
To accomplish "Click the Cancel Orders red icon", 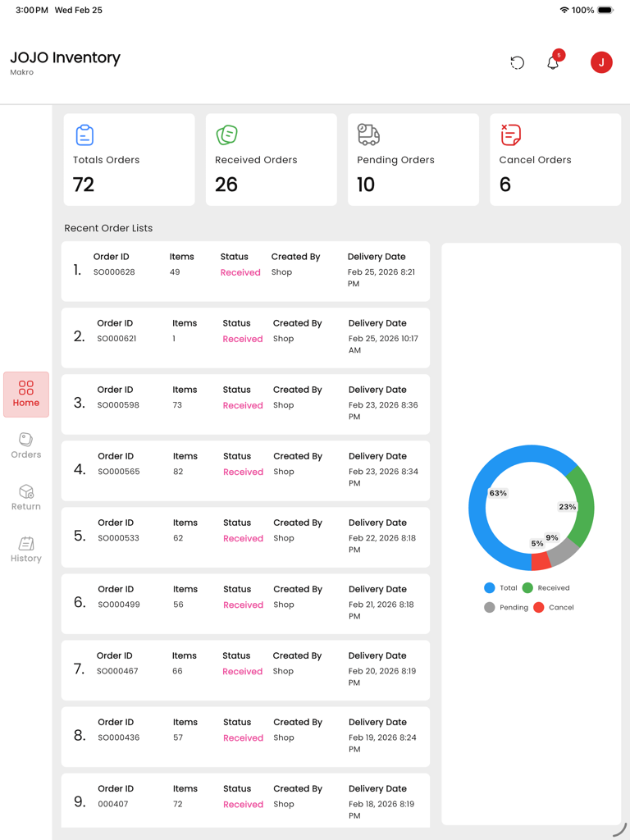I will [x=510, y=135].
